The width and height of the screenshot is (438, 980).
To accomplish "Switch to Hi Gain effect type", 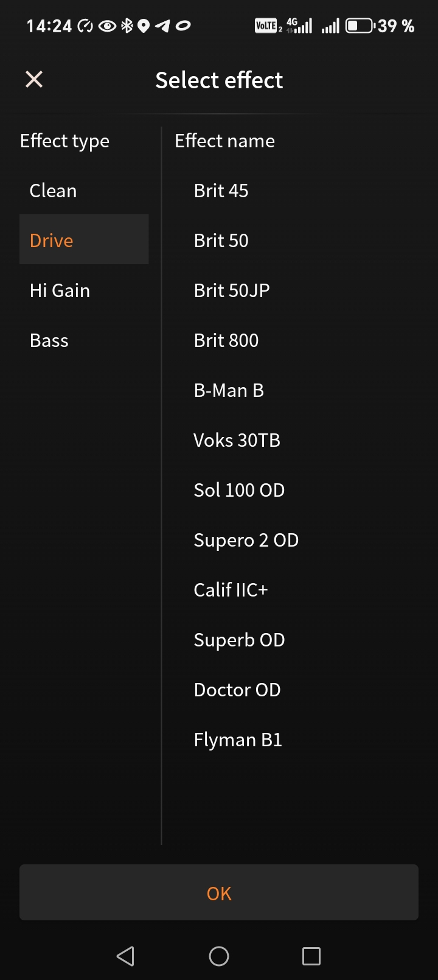I will [x=60, y=290].
